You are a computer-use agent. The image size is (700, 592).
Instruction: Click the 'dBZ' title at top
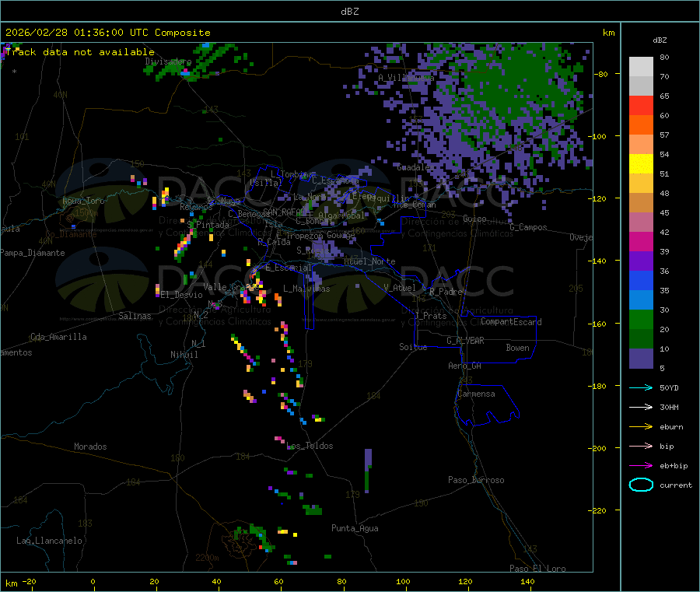click(x=349, y=12)
